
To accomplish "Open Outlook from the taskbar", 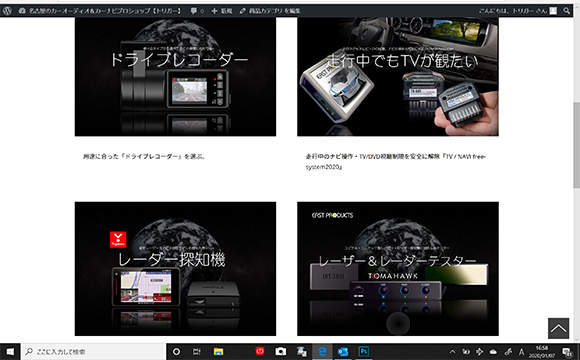I will coord(343,351).
